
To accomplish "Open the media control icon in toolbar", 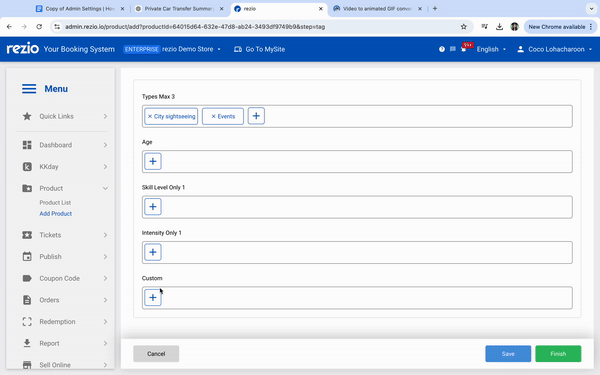I will [x=484, y=27].
